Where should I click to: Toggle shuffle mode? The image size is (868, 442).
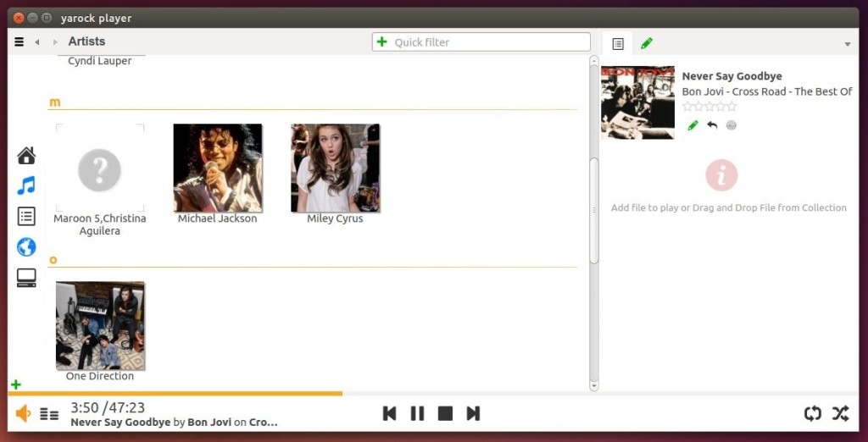(x=840, y=413)
